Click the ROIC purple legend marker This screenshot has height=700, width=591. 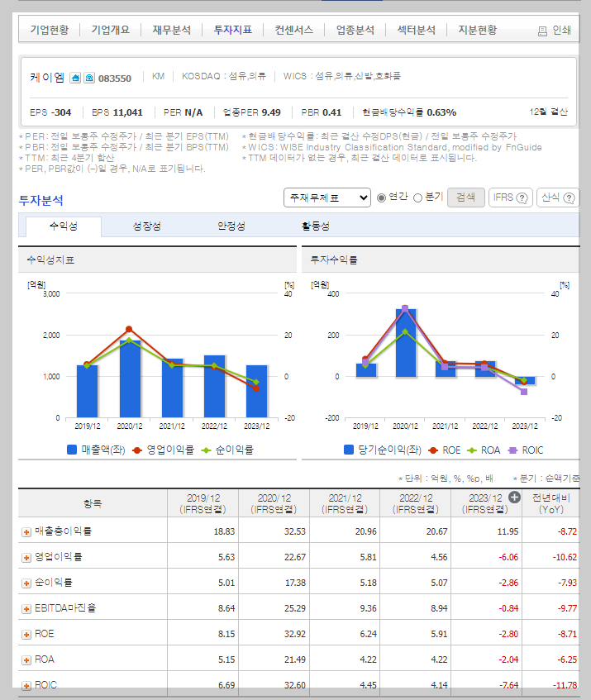coord(512,450)
